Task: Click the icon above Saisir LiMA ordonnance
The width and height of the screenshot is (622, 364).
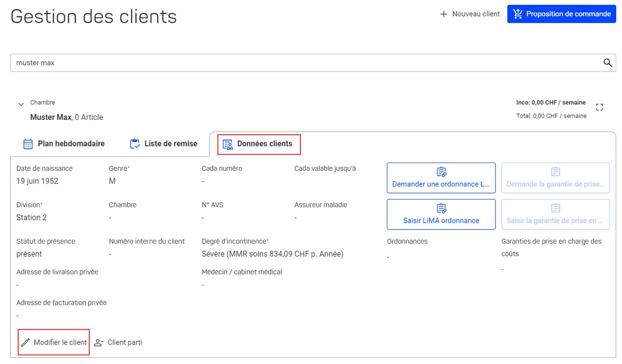Action: (441, 208)
